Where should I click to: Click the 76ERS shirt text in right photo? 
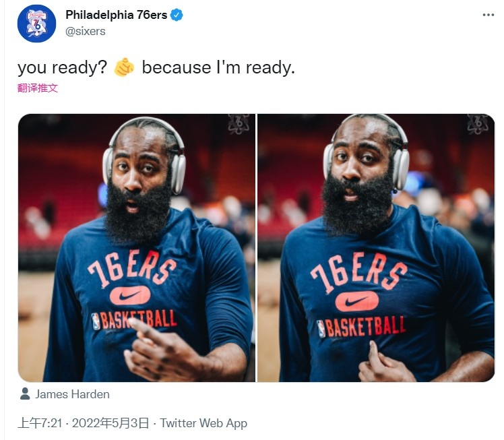358,272
